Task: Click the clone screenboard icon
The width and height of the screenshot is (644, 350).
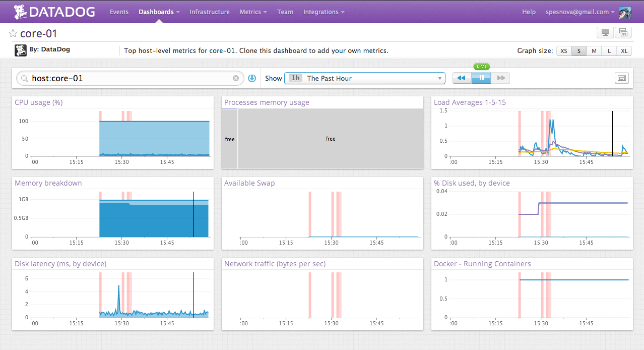Action: 623,32
